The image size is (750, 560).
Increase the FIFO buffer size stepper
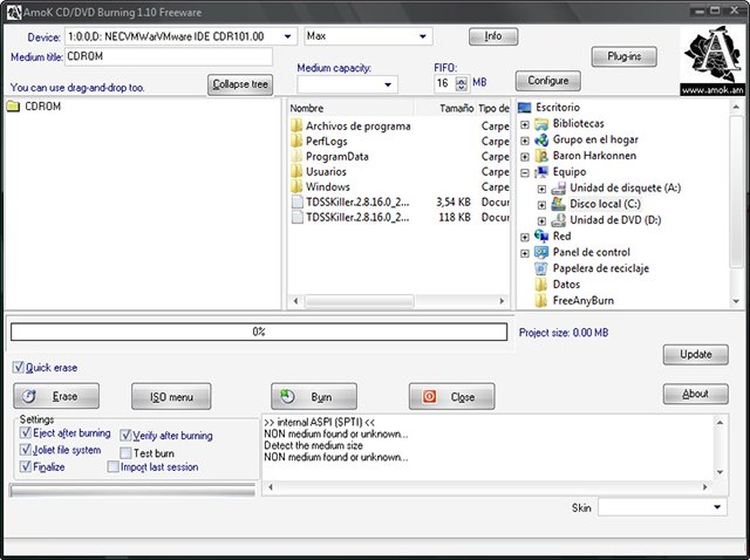[461, 80]
